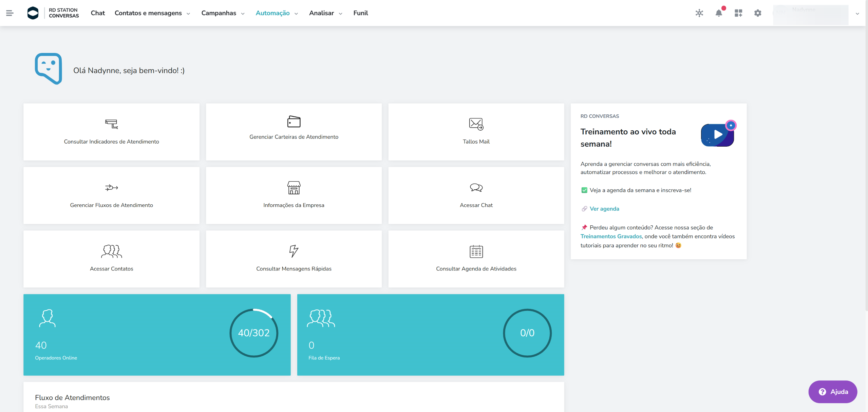Viewport: 868px width, 412px height.
Task: Open Tallos Mail envelope icon
Action: coord(476,124)
